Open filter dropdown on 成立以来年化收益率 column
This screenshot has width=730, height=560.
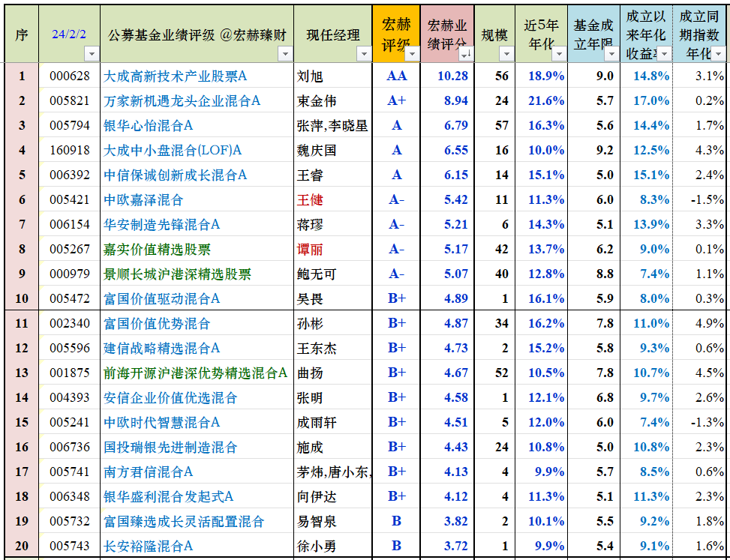[x=665, y=55]
